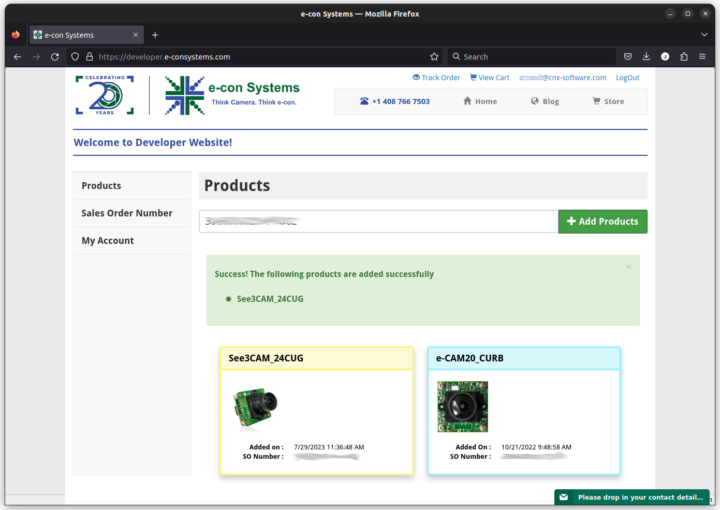Screen dimensions: 720x510
Task: Dismiss the success alert with its X
Action: click(x=629, y=267)
